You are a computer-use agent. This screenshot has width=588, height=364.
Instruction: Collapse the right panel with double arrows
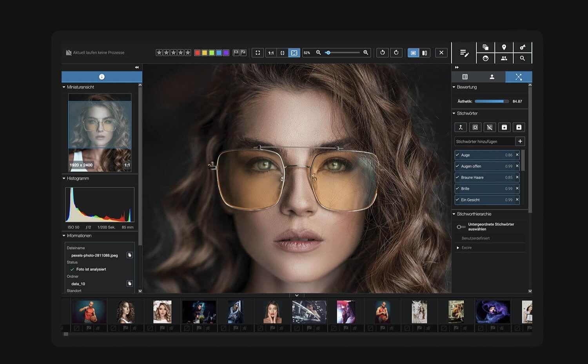[457, 67]
